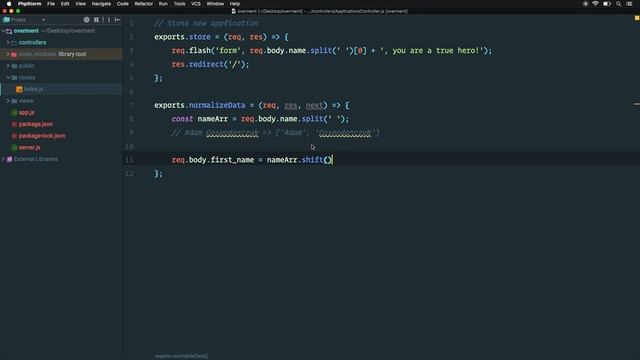Open Project panel settings vertical dots

coord(109,20)
